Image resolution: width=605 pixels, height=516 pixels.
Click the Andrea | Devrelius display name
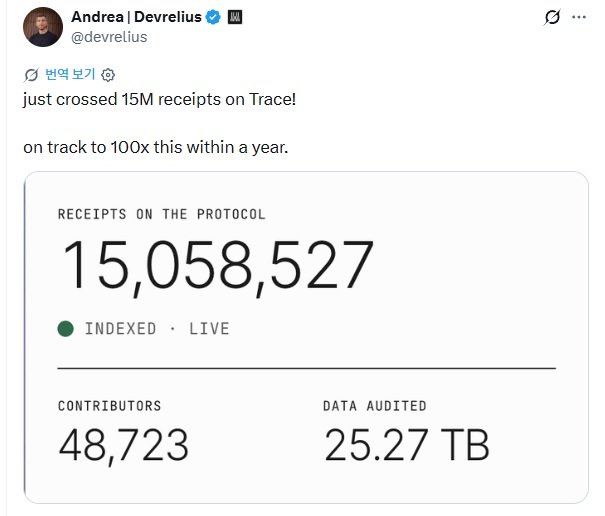(136, 17)
